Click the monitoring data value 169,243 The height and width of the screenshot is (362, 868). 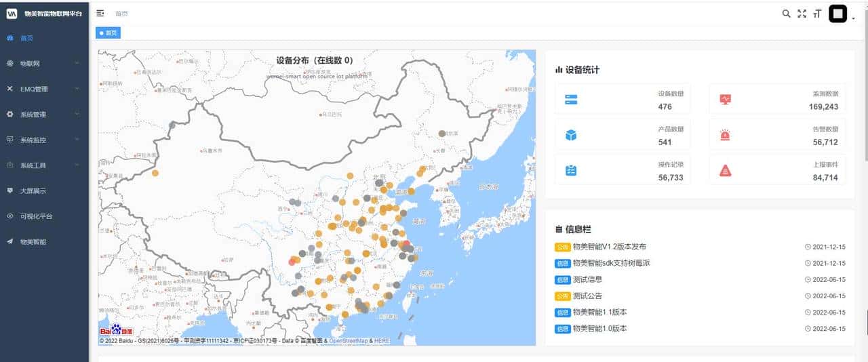pyautogui.click(x=823, y=107)
